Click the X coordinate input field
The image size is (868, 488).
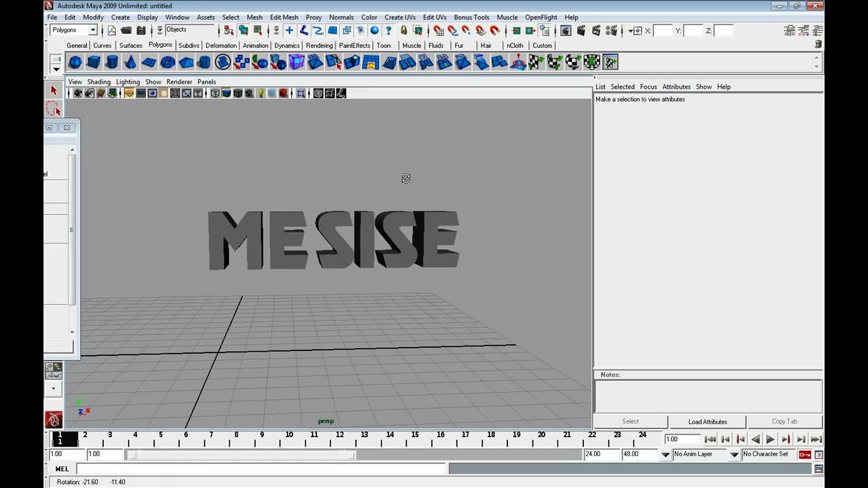tap(663, 30)
